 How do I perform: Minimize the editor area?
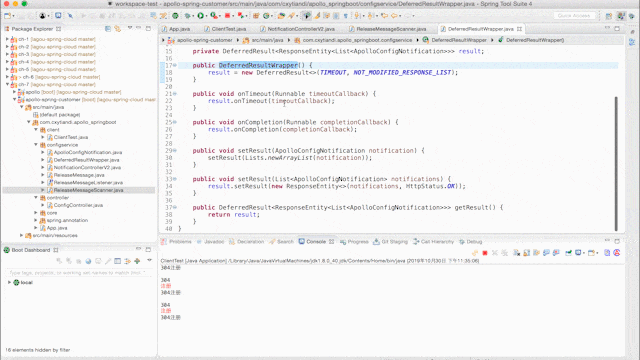[607, 28]
